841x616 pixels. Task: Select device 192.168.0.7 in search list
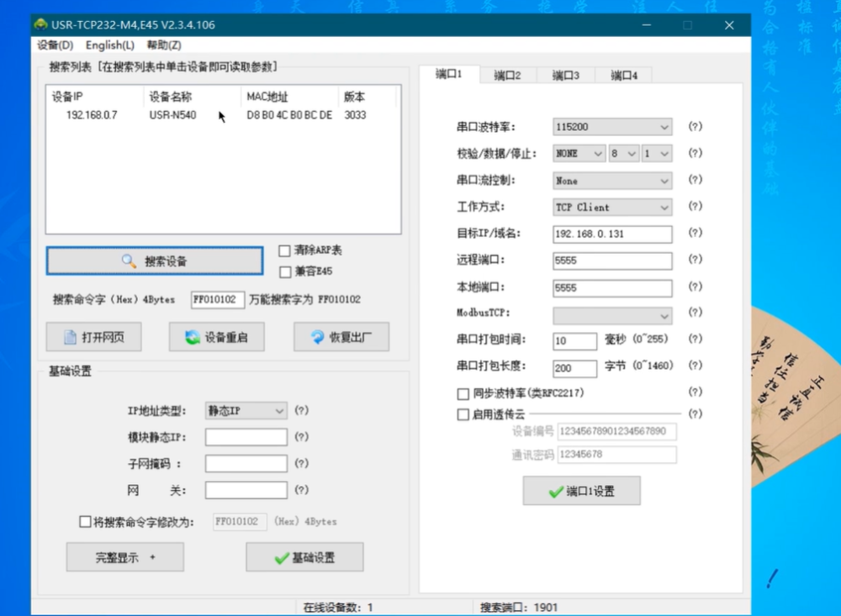pos(92,115)
